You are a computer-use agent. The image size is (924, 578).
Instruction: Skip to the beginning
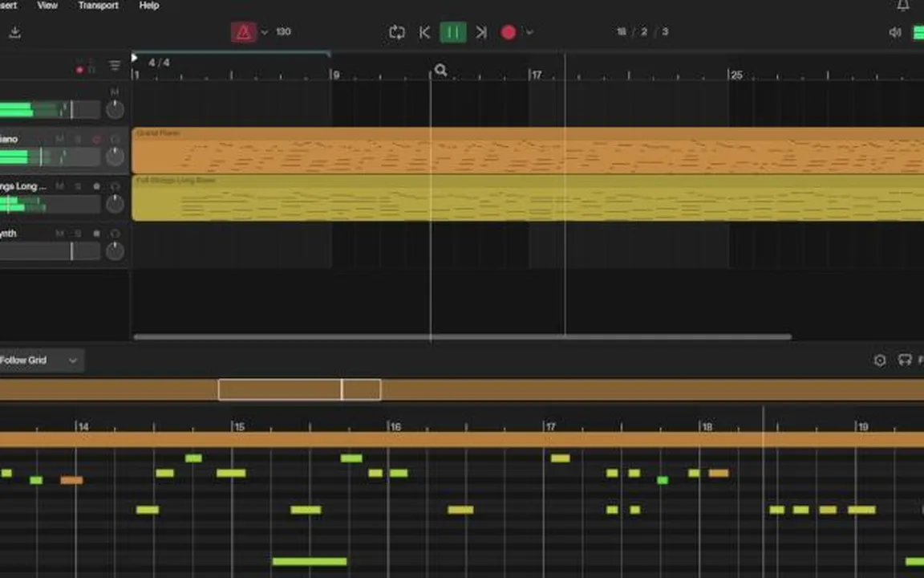click(x=424, y=32)
